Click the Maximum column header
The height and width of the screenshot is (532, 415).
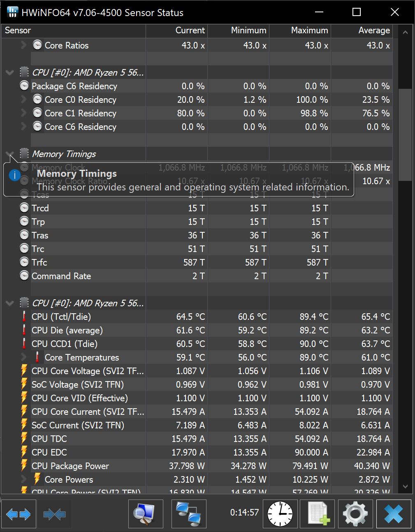300,30
